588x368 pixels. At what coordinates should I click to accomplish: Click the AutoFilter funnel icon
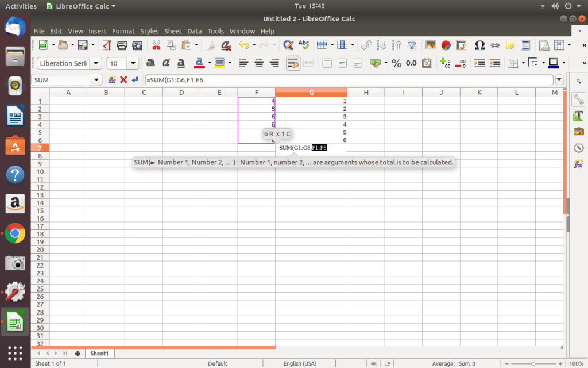click(x=412, y=45)
